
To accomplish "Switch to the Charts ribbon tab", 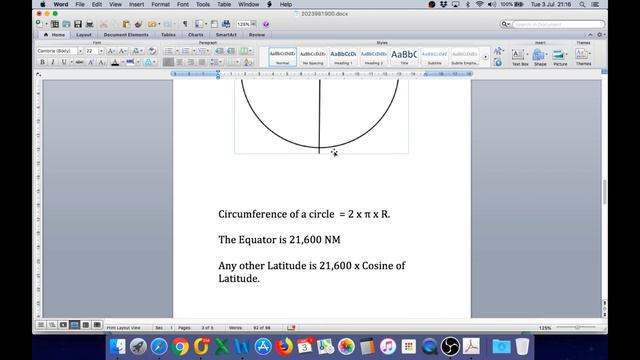I will 196,35.
